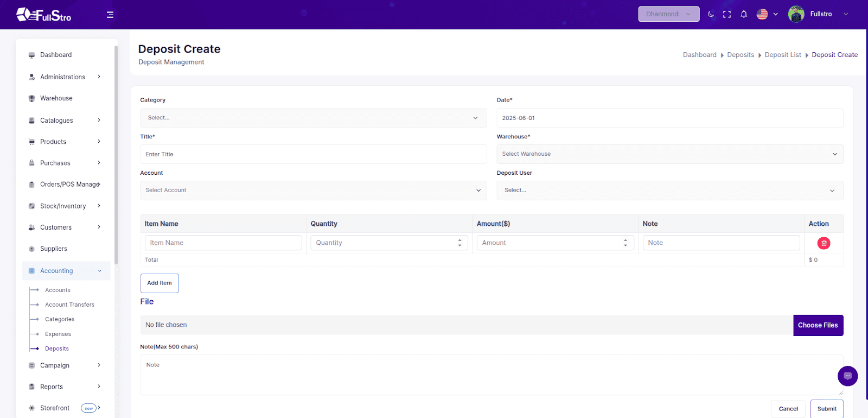Open the Category select dropdown

click(x=313, y=118)
